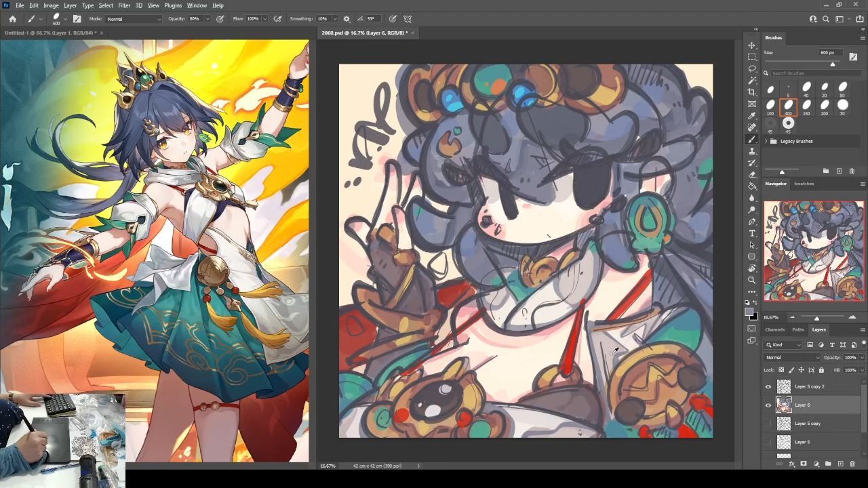Open the Image menu
Viewport: 868px width, 488px height.
(x=51, y=5)
